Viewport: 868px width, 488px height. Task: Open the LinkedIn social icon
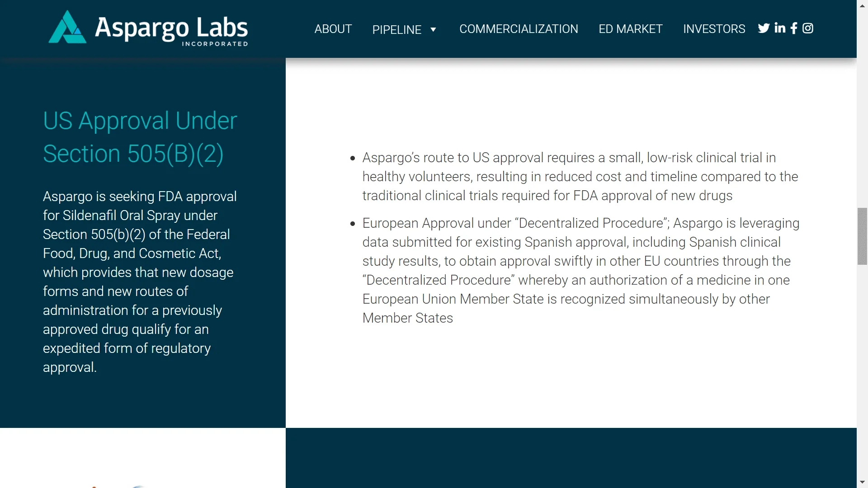pyautogui.click(x=779, y=28)
